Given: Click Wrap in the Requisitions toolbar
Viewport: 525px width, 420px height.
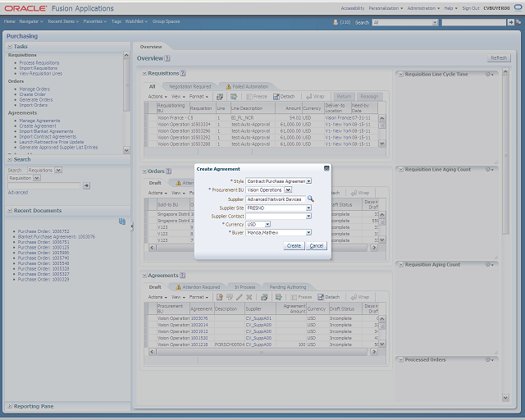Looking at the screenshot, I should [x=315, y=97].
